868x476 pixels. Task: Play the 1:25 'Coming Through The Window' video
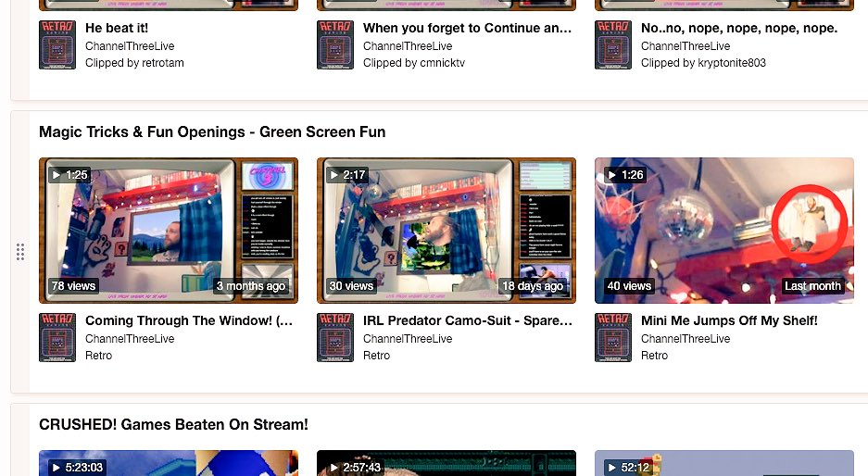pos(169,231)
